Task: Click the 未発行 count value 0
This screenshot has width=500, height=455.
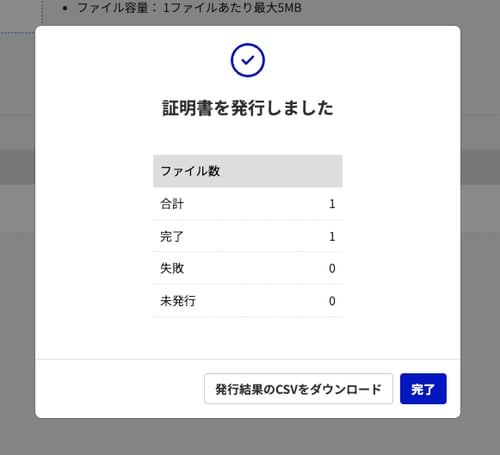Action: (332, 301)
